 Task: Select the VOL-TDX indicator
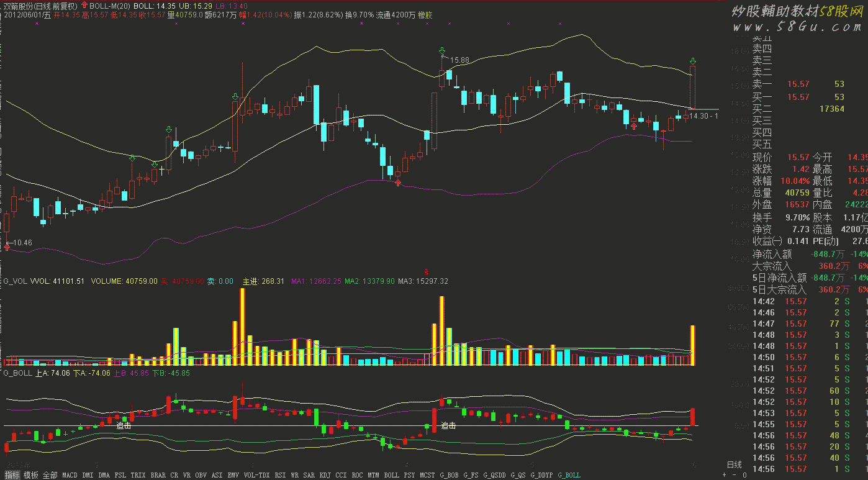click(256, 475)
